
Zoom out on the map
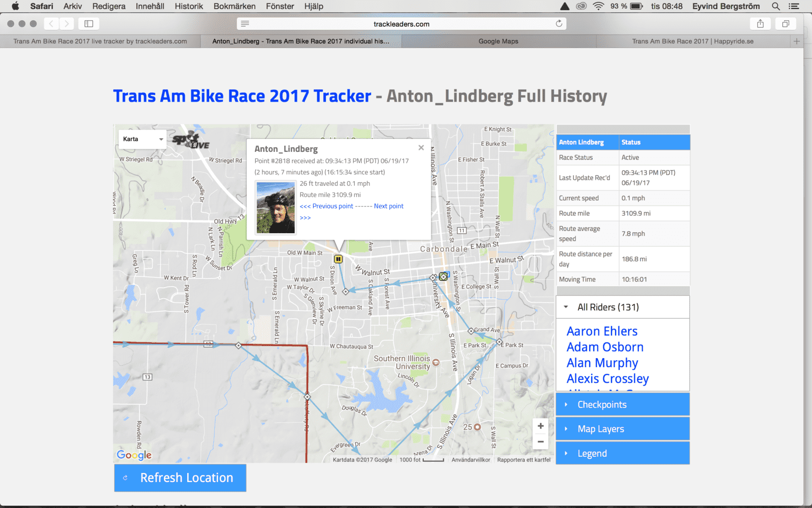tap(540, 441)
